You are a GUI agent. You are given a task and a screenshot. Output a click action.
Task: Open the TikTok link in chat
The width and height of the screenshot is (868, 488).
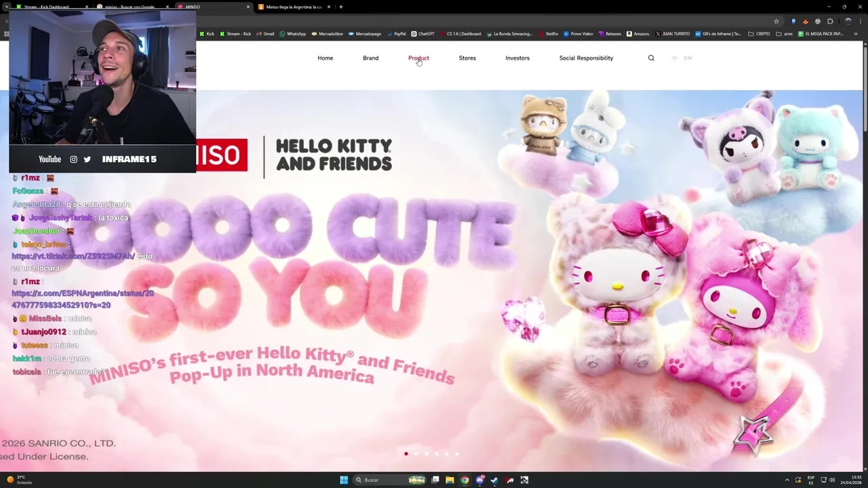73,256
